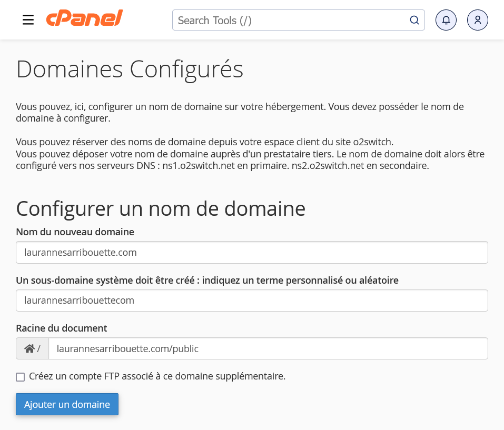Click the 'Racine du document' label
This screenshot has width=504, height=430.
pos(62,328)
